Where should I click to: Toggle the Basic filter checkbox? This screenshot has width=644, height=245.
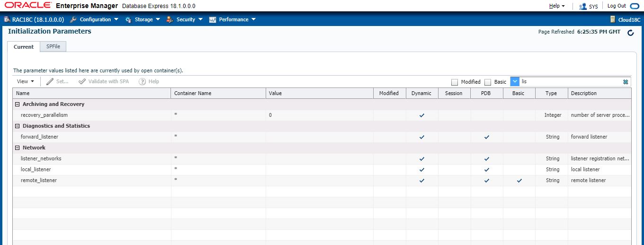pos(488,82)
